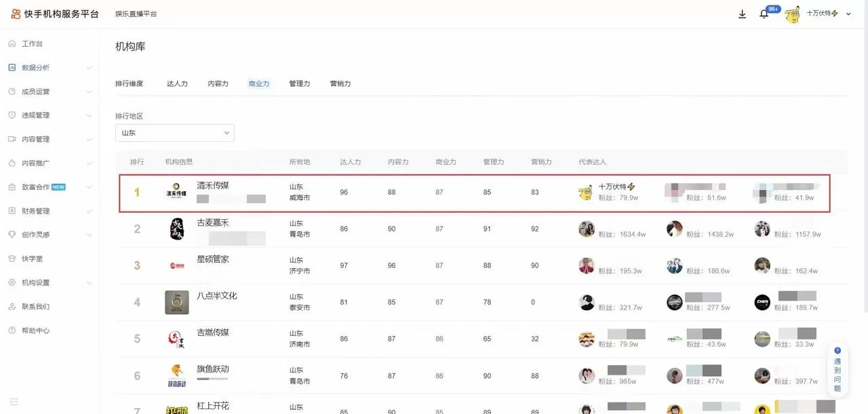Image resolution: width=868 pixels, height=414 pixels.
Task: Open notifications via the 99+ bell icon
Action: (765, 13)
